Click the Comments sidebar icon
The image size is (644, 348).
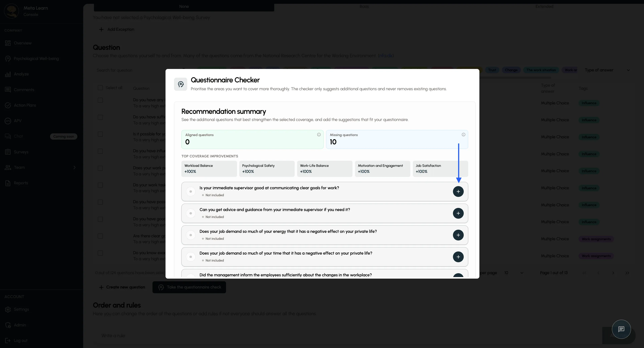click(x=8, y=90)
